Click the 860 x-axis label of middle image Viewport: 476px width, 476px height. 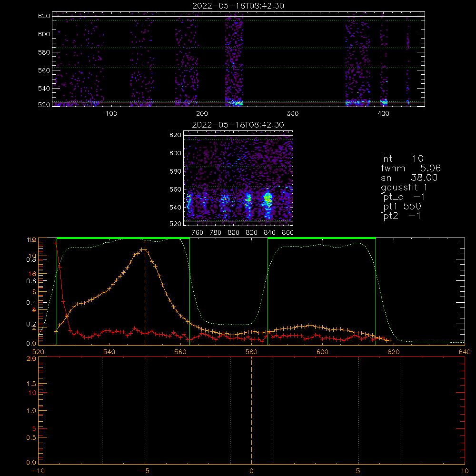click(288, 233)
